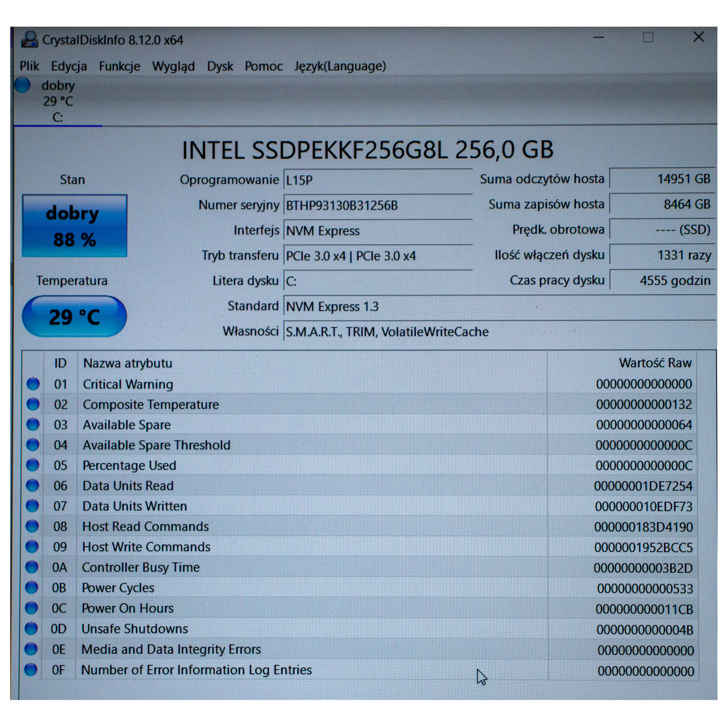Minimize the CrystalDiskInfo window
The width and height of the screenshot is (728, 728).
coord(599,37)
